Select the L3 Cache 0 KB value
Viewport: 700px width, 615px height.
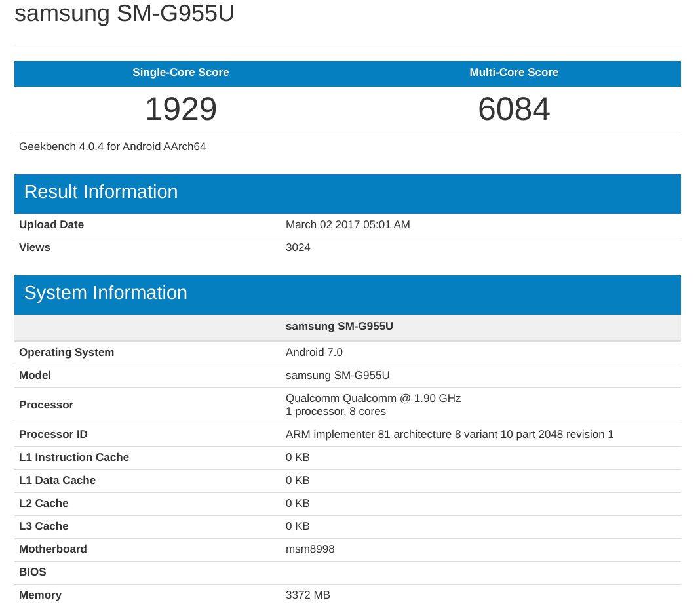(x=298, y=526)
